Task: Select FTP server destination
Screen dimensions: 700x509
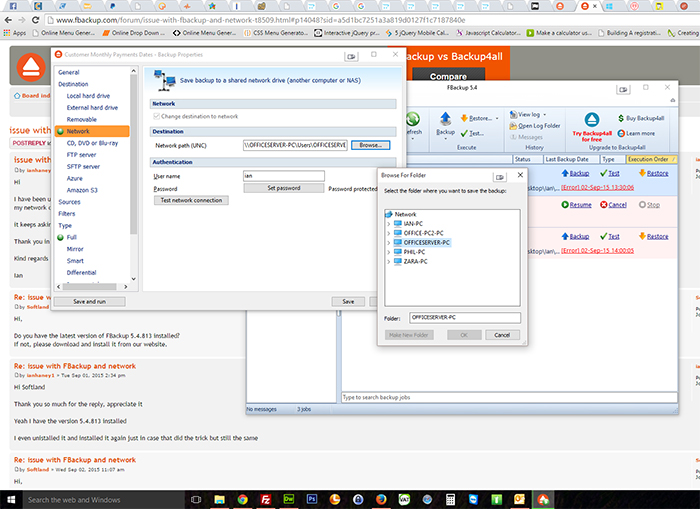Action: 81,155
